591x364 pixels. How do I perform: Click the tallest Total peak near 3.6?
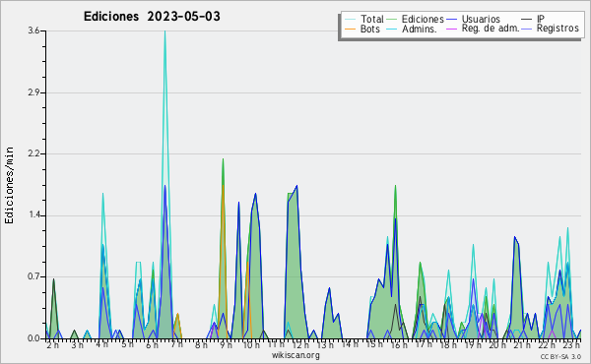[x=164, y=31]
